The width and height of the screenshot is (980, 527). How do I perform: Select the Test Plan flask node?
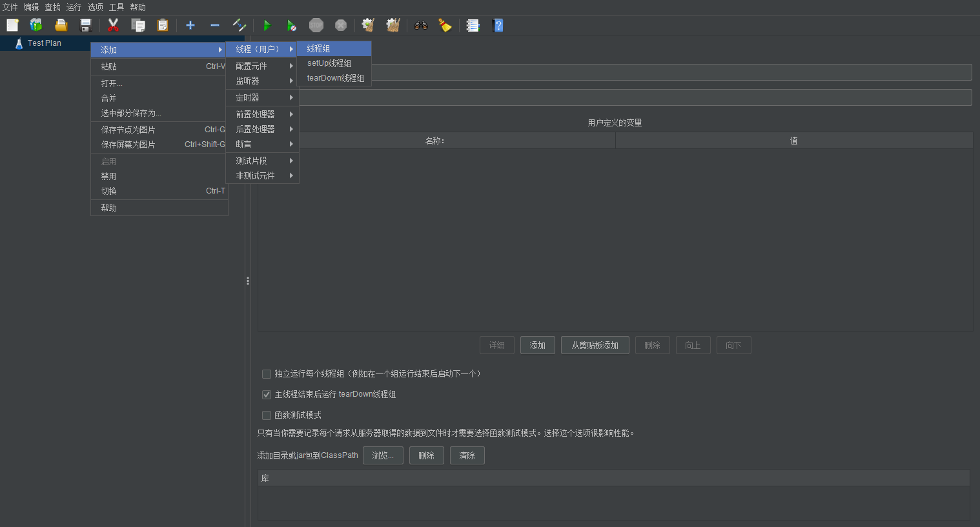[38, 43]
